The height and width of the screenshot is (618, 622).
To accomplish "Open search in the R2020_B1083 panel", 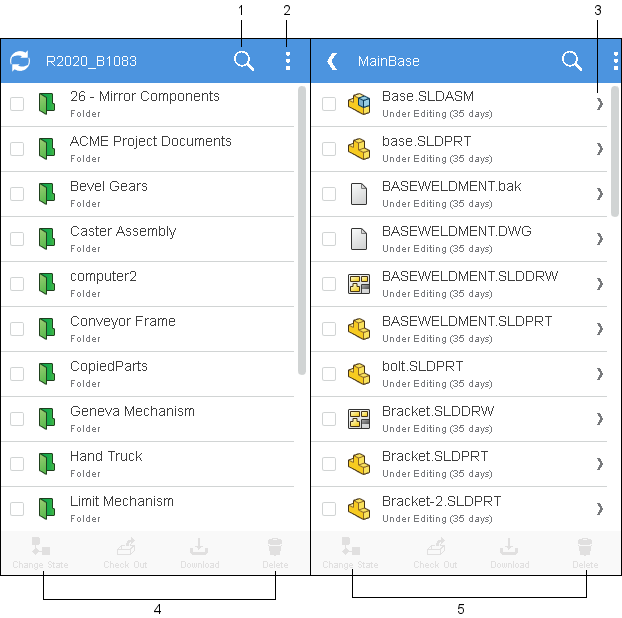I will 244,61.
